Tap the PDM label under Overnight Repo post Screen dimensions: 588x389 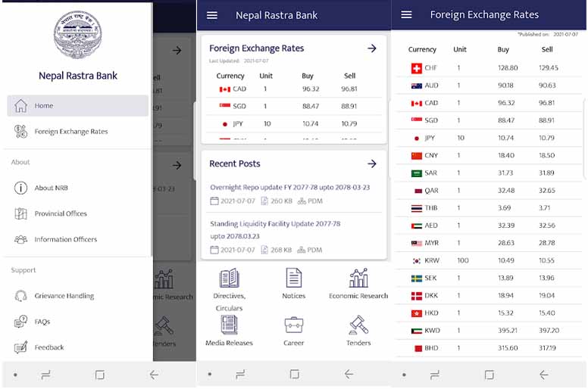point(315,201)
